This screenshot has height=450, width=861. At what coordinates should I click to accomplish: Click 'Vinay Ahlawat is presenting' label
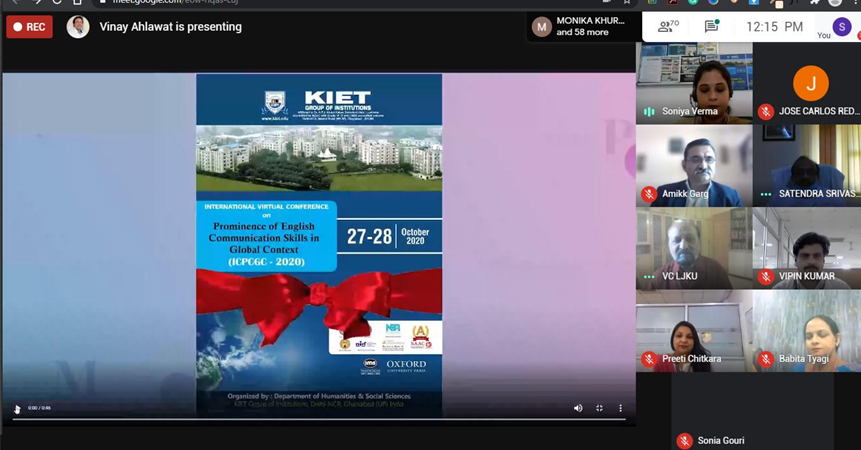pos(171,27)
